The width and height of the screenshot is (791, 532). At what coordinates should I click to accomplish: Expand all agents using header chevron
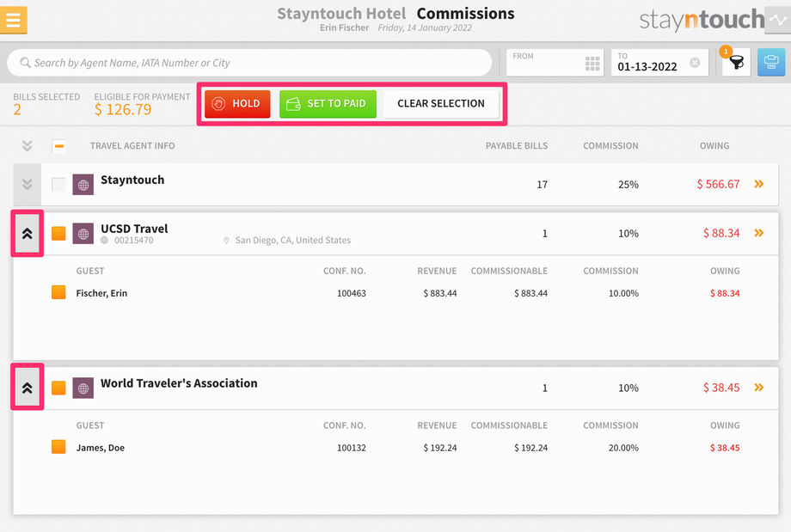pyautogui.click(x=28, y=146)
